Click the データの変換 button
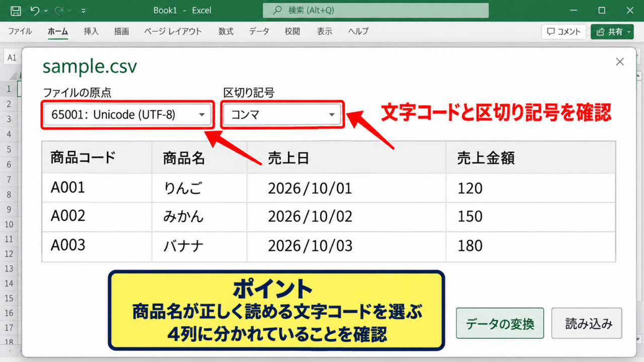This screenshot has width=644, height=362. [500, 323]
